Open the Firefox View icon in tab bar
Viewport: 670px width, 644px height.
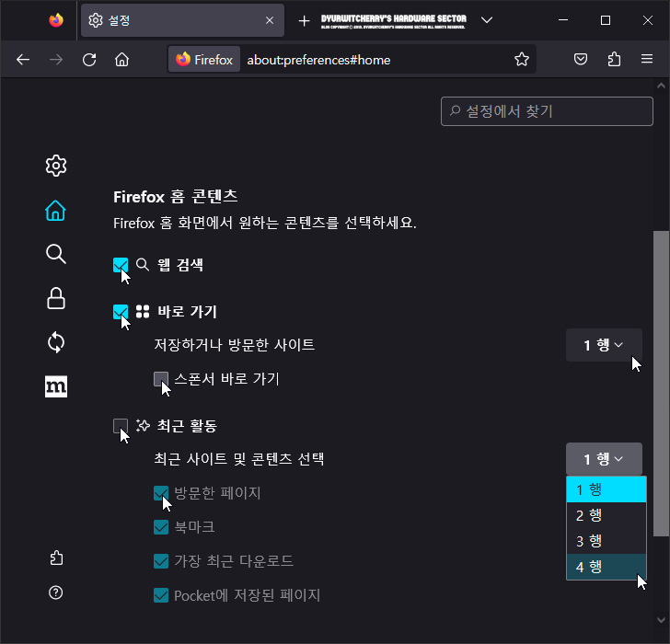click(56, 20)
